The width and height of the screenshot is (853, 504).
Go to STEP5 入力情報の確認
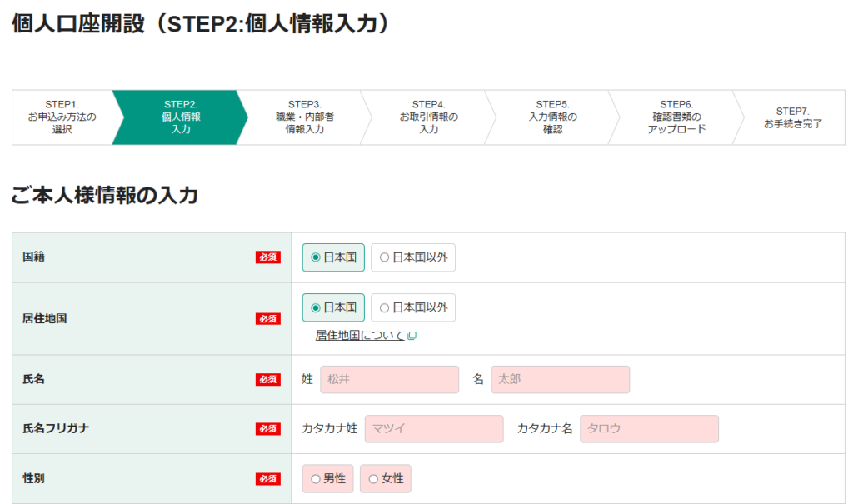click(x=552, y=117)
